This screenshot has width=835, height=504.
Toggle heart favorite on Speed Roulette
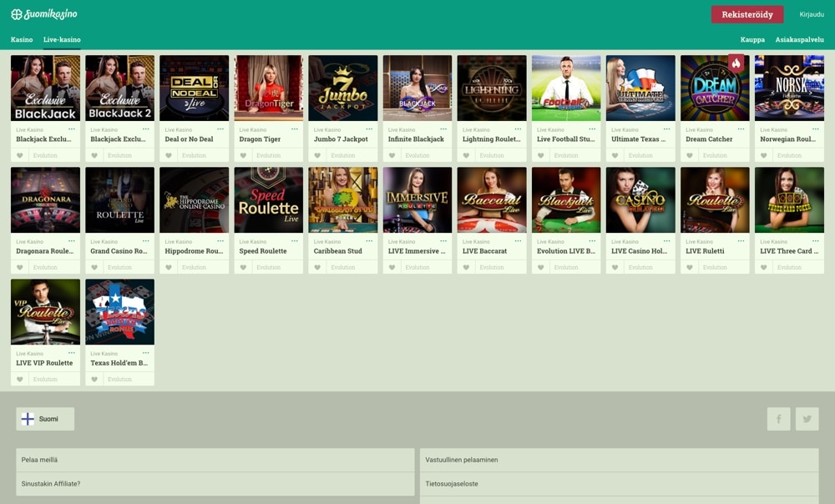(244, 267)
